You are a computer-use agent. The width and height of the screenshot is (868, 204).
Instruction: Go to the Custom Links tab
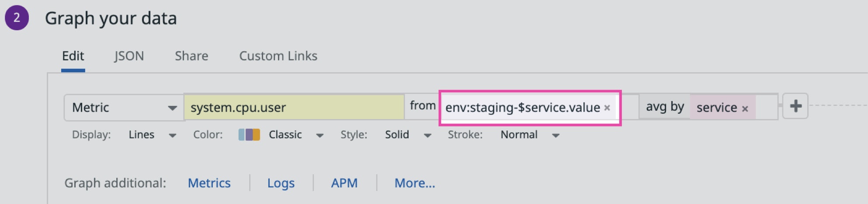click(278, 56)
